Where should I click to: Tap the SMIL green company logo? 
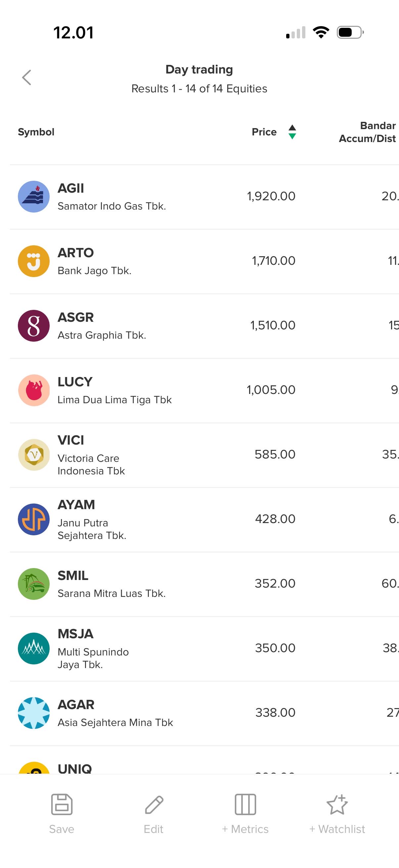34,584
